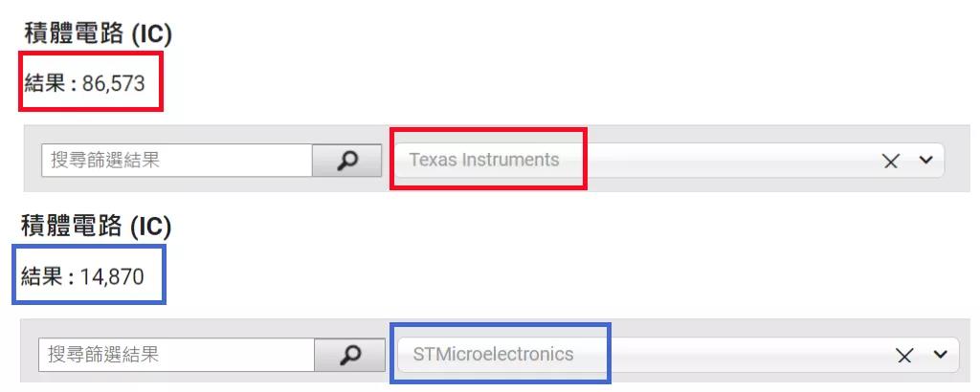Click the 結果 label inside the blue box
The height and width of the screenshot is (392, 980).
point(42,275)
